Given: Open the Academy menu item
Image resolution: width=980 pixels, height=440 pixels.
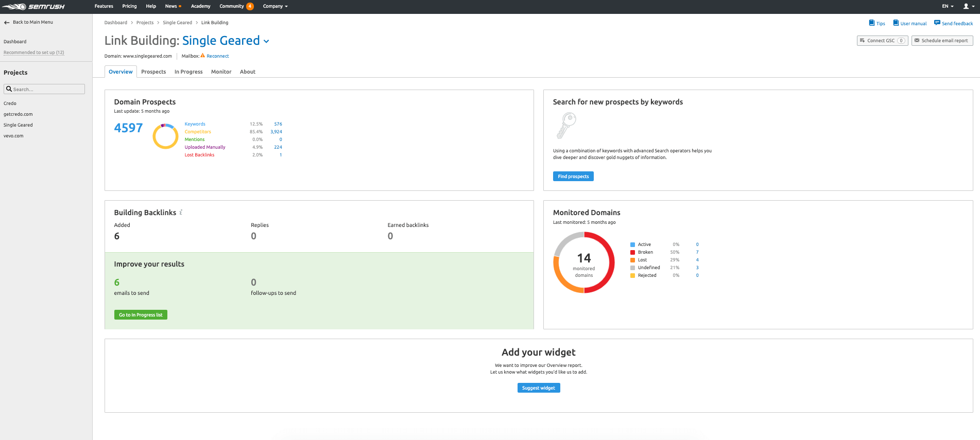Looking at the screenshot, I should tap(201, 6).
